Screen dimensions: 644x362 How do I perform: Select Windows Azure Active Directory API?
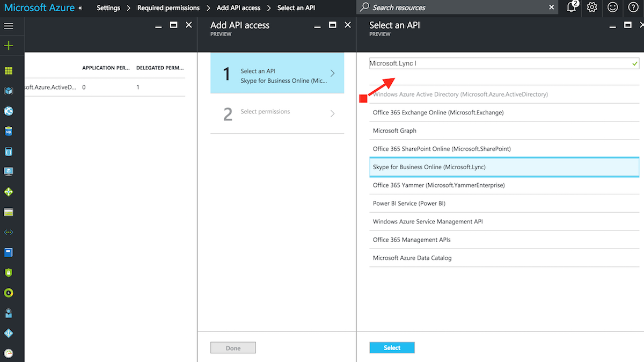coord(504,95)
